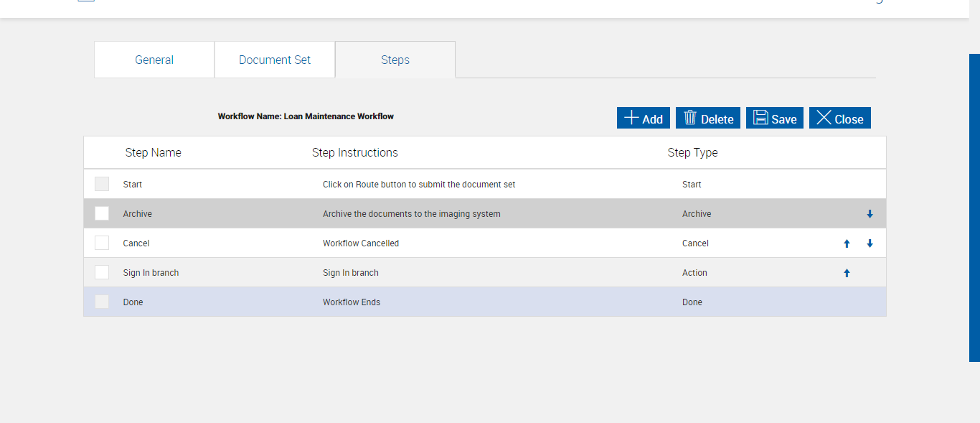Toggle the Start step checkbox

click(102, 184)
